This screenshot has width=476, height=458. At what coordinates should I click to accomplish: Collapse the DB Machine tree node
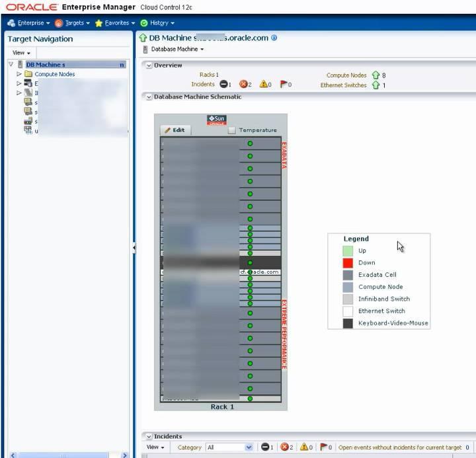(x=11, y=64)
